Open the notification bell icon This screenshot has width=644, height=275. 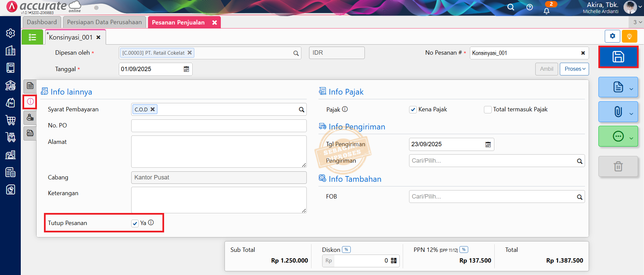[546, 11]
